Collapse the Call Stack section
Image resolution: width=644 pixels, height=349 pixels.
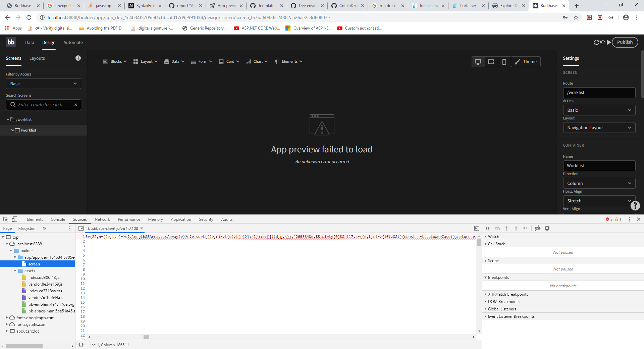tap(496, 244)
